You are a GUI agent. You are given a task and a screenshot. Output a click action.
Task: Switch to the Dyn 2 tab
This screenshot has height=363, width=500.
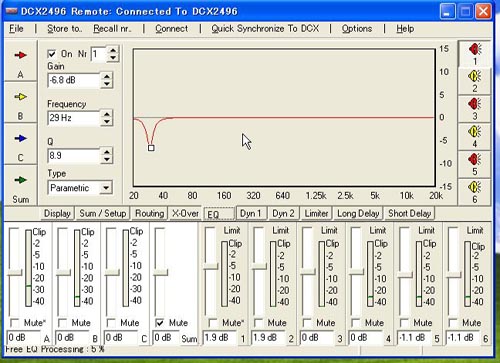tap(283, 213)
